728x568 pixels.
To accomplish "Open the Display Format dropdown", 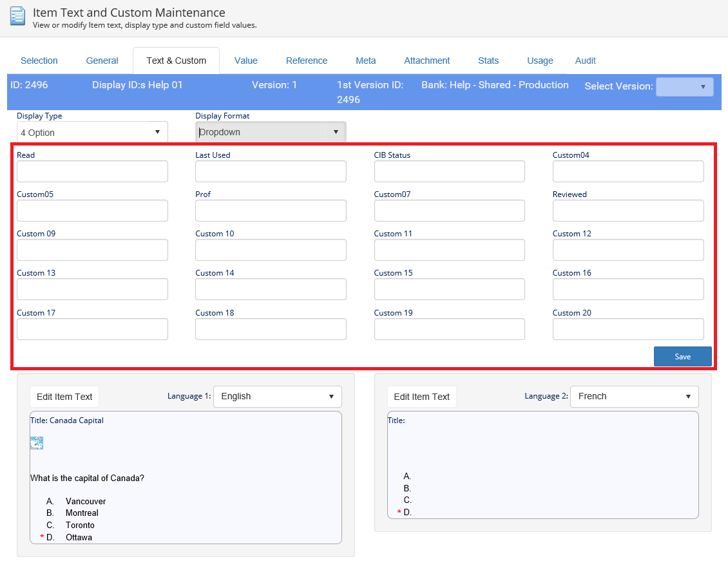I will (271, 132).
